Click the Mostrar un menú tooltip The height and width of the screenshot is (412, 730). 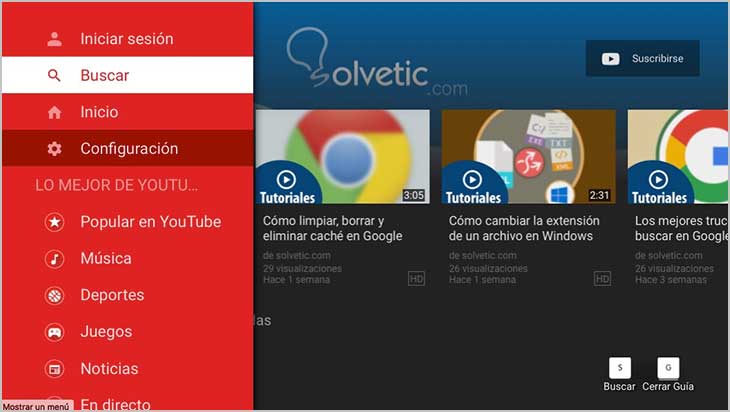(x=36, y=406)
